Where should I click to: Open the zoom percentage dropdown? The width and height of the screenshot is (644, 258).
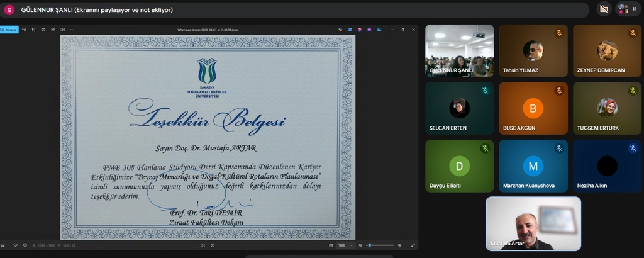(343, 245)
